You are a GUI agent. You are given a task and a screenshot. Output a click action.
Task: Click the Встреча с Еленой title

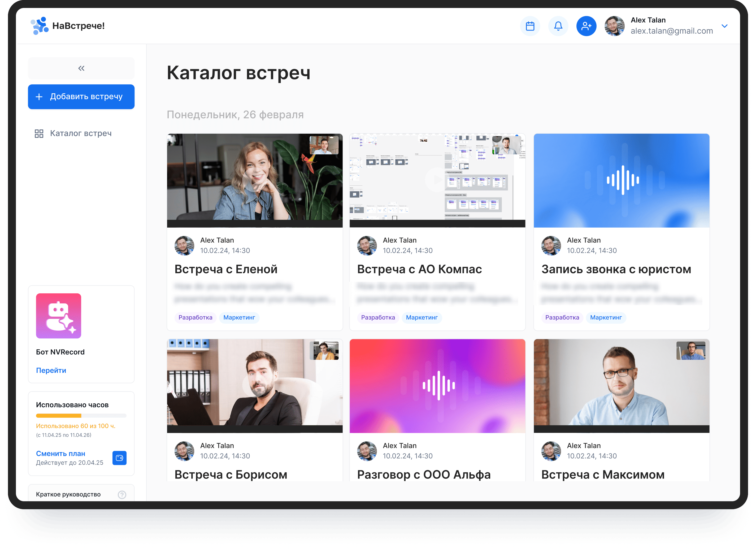click(226, 269)
